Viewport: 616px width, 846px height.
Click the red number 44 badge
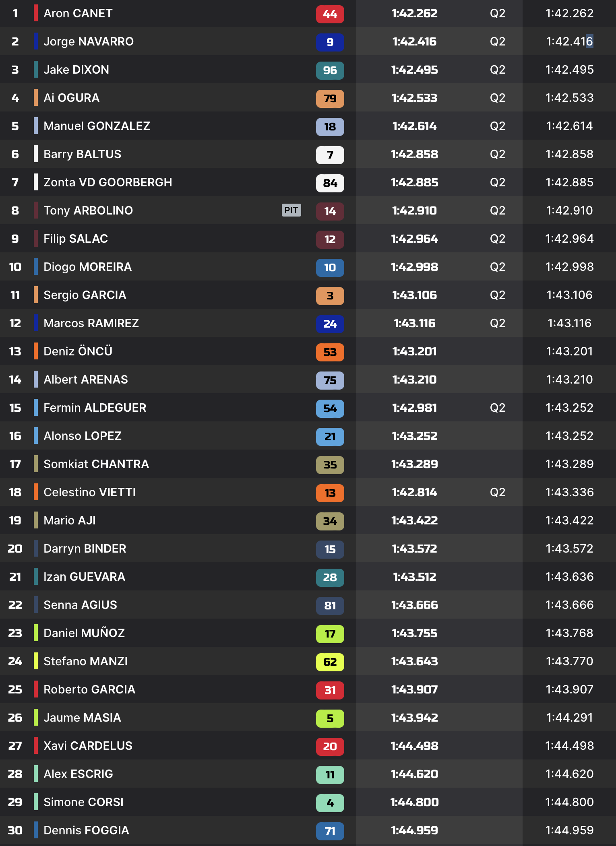pyautogui.click(x=330, y=14)
